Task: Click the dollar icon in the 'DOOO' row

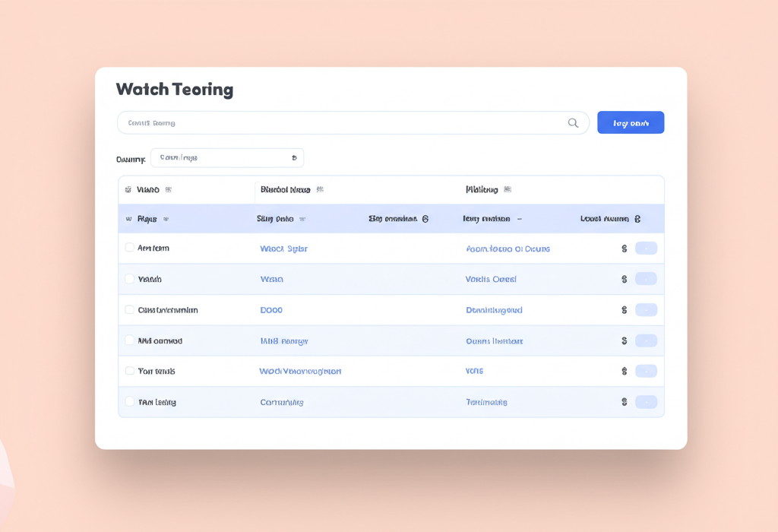Action: point(625,310)
